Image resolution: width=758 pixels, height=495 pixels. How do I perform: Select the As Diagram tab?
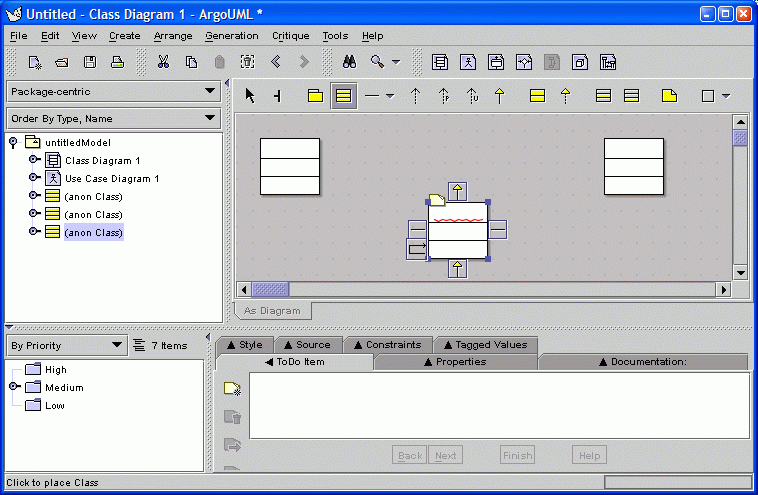[x=272, y=311]
